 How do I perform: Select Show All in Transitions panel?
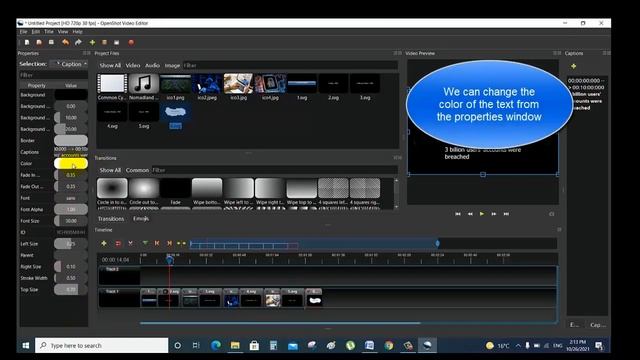click(x=110, y=170)
